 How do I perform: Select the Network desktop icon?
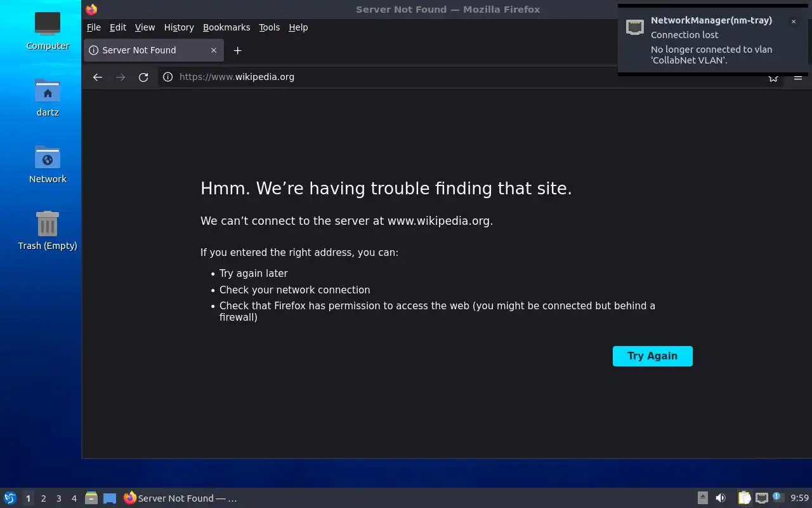click(48, 164)
